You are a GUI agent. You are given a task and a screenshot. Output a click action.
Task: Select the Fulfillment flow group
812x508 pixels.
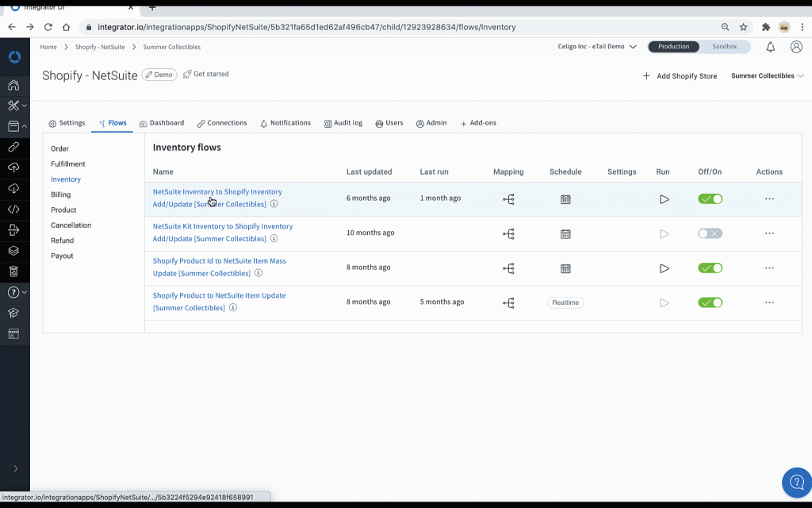[68, 164]
